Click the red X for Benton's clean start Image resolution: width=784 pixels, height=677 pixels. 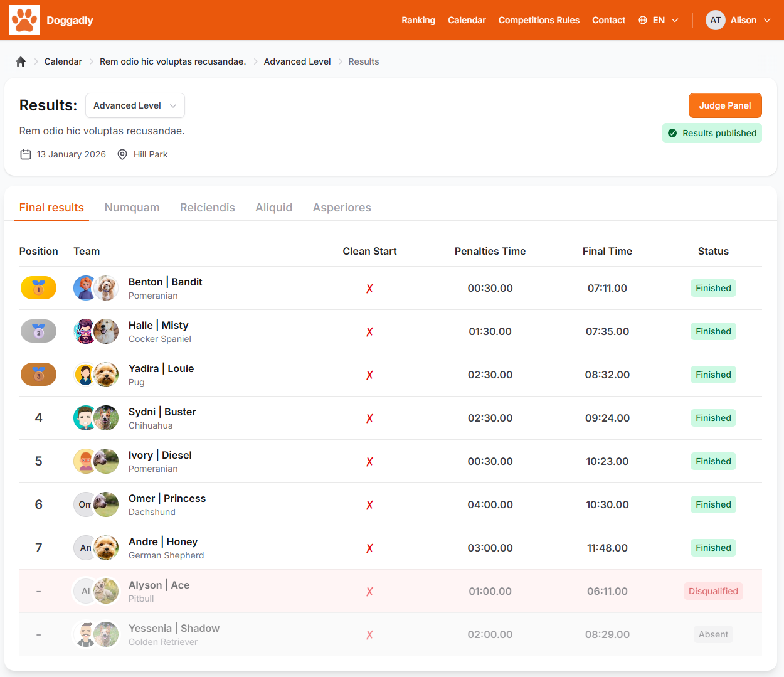[369, 289]
